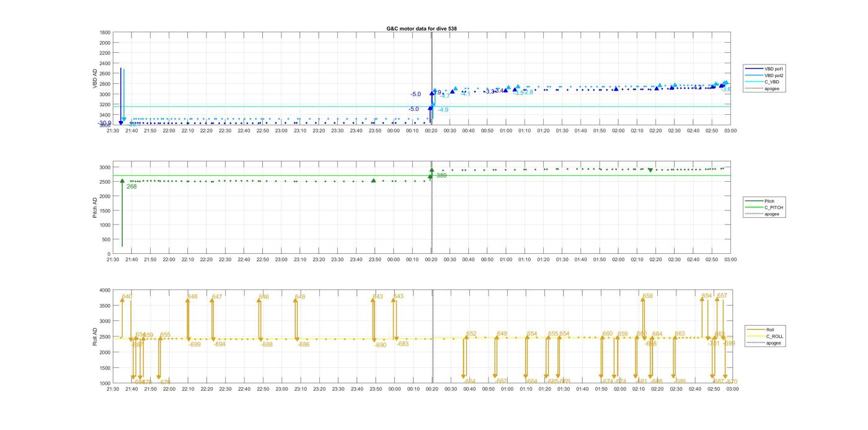
Task: Click the "Roll AD" y-axis label
Action: (95, 336)
